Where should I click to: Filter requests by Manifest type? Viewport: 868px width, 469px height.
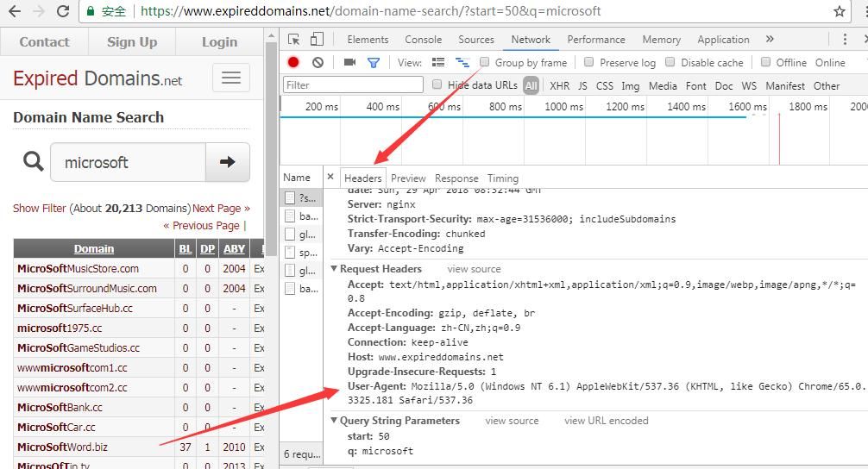click(785, 85)
